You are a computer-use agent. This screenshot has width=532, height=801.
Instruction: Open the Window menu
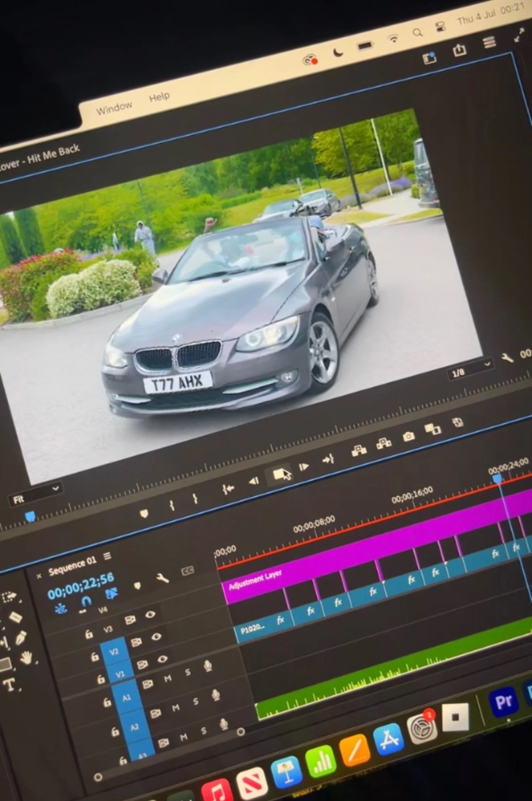click(x=114, y=108)
